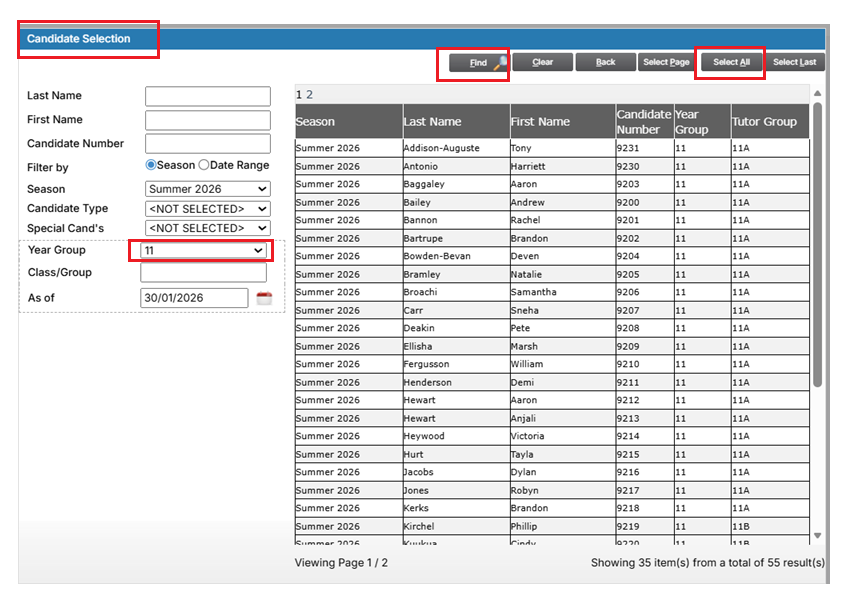The height and width of the screenshot is (590, 863).
Task: Select the Date Range filter radio button
Action: pos(204,165)
